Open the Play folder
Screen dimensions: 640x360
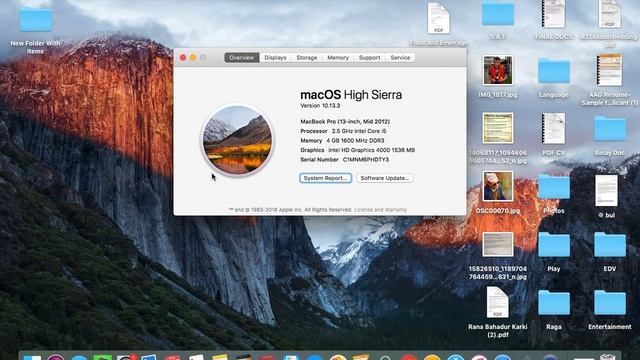point(553,245)
